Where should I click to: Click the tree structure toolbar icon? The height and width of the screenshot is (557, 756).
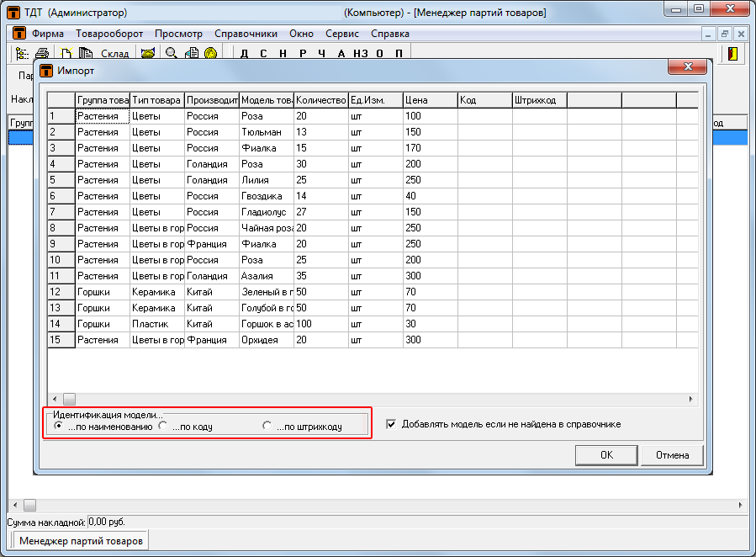[x=22, y=54]
